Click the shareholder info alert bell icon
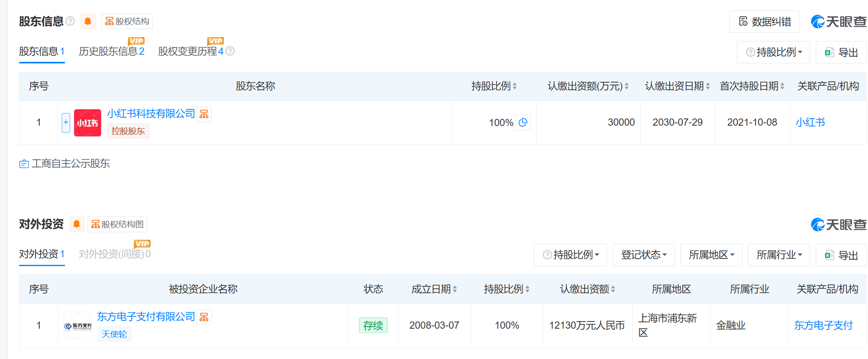Image resolution: width=868 pixels, height=359 pixels. tap(88, 22)
